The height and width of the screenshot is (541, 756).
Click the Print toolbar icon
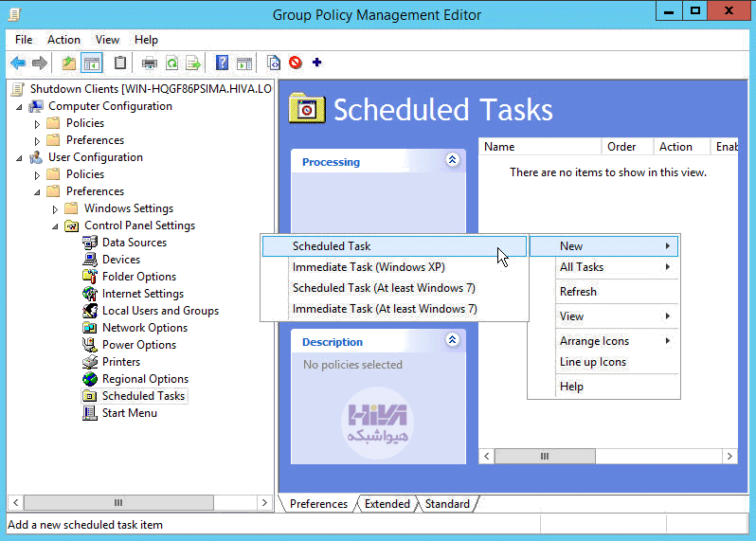click(150, 63)
